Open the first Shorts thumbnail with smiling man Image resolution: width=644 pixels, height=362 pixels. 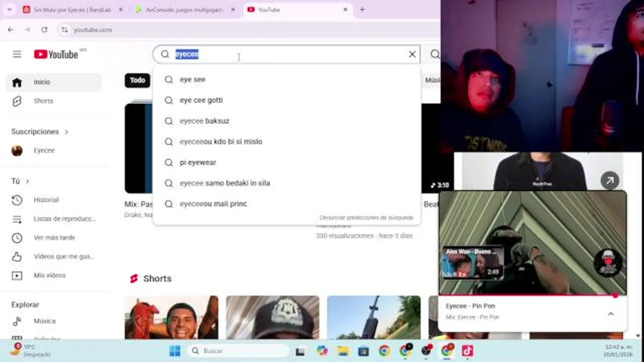(172, 317)
